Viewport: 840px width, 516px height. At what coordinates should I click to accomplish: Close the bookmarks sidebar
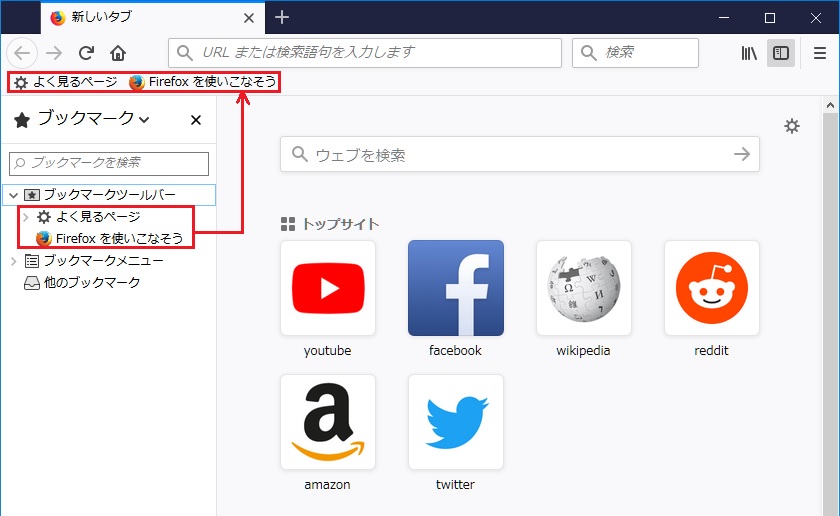tap(196, 120)
